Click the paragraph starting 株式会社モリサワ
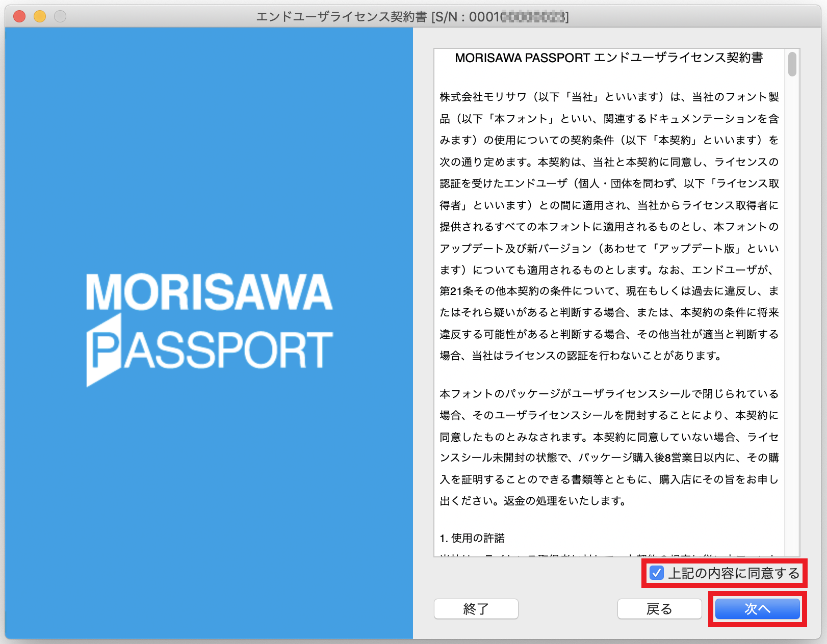This screenshot has height=644, width=827. [x=609, y=226]
